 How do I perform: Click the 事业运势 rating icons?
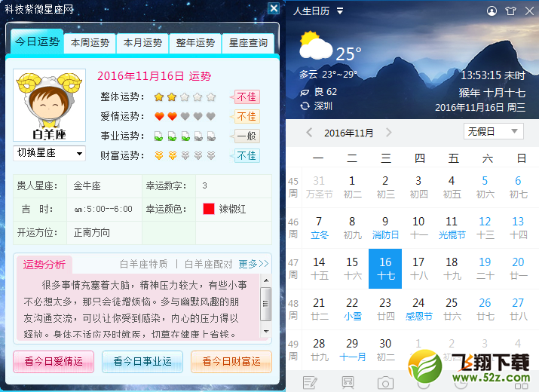click(185, 136)
